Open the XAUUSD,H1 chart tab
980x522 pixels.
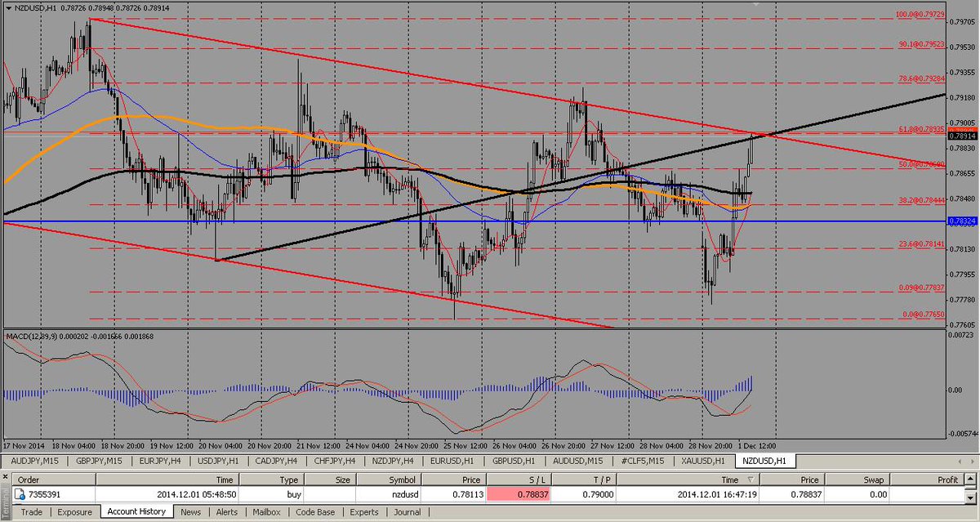coord(702,461)
